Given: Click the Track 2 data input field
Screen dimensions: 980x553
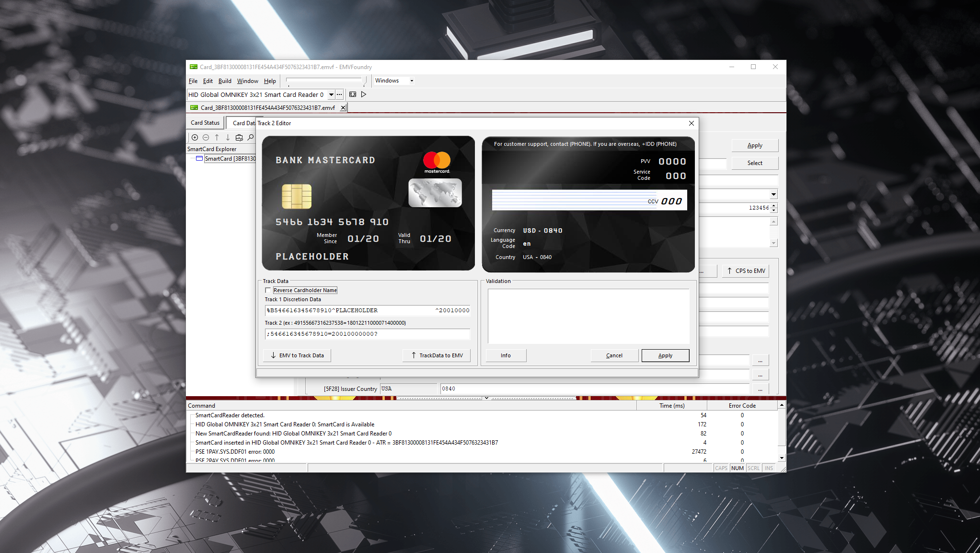Looking at the screenshot, I should coord(367,334).
